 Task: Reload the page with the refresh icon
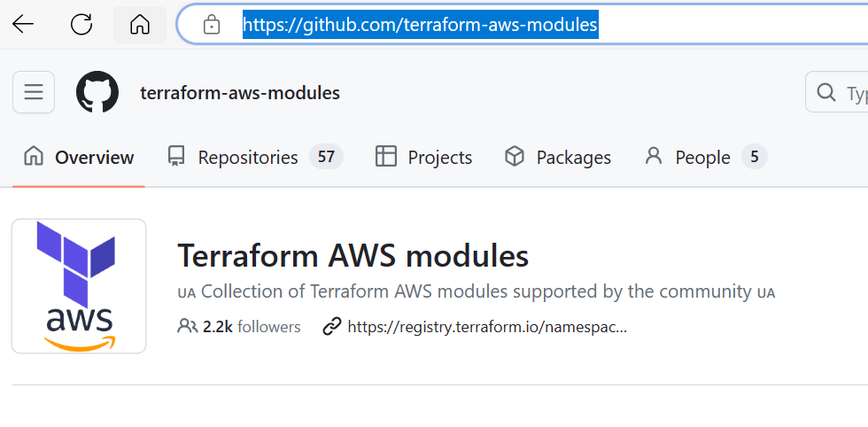pos(81,25)
